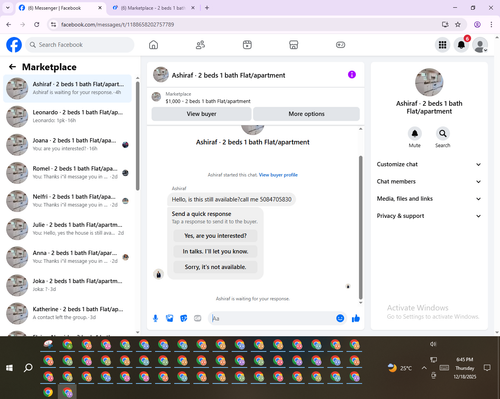The height and width of the screenshot is (399, 500).
Task: Choose a sticker from composer icons
Action: [x=184, y=318]
